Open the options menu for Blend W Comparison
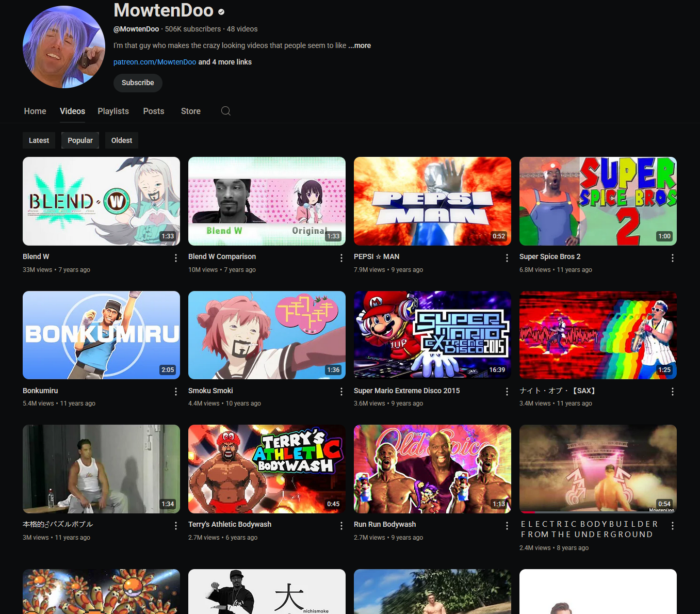700x614 pixels. click(341, 257)
